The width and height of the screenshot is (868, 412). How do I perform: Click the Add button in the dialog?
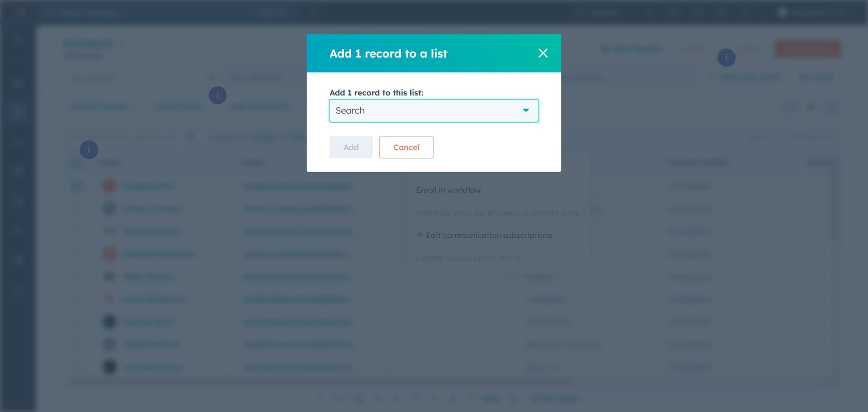tap(351, 147)
